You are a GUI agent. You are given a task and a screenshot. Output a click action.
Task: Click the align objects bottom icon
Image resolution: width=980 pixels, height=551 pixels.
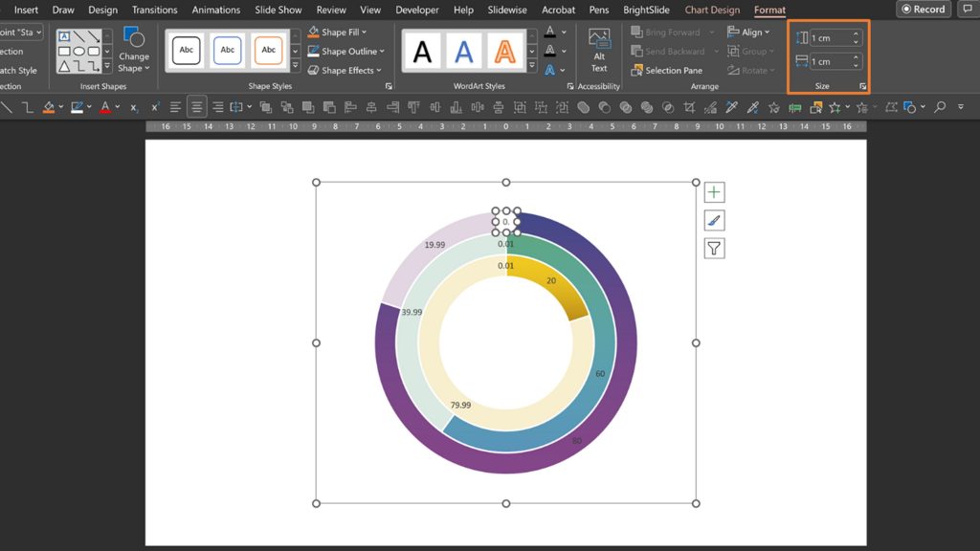coord(456,107)
